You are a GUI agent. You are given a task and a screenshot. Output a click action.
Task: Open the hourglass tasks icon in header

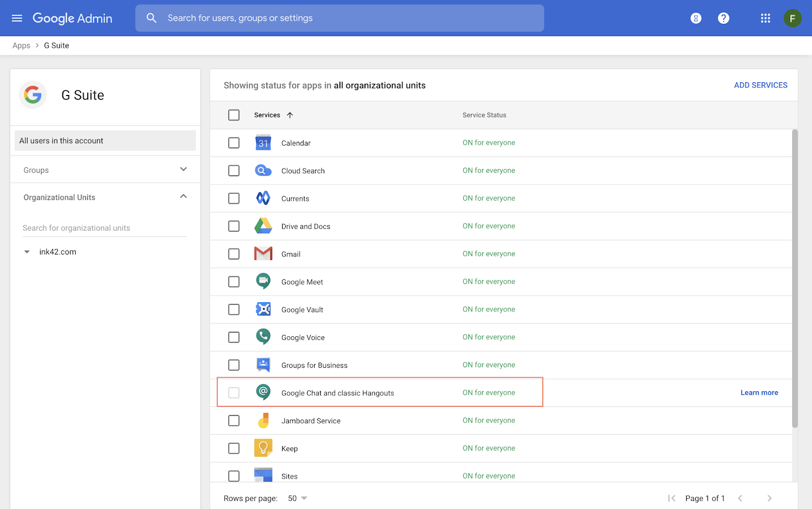pyautogui.click(x=696, y=18)
